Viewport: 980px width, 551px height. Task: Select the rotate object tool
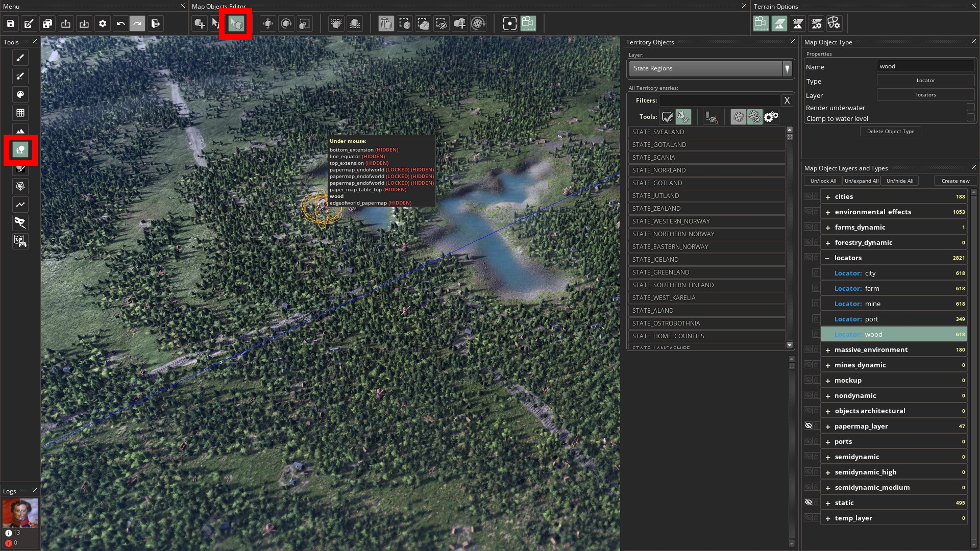pos(286,23)
